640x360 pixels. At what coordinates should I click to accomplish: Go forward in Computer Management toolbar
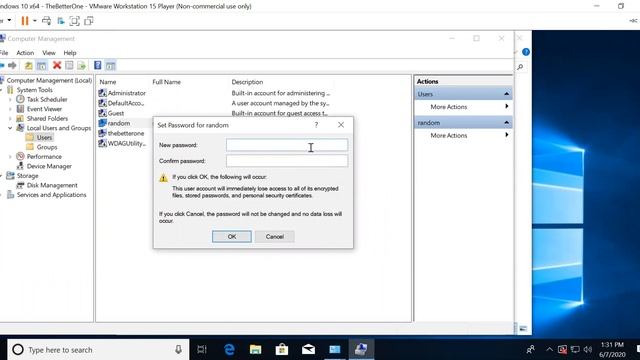[12, 65]
